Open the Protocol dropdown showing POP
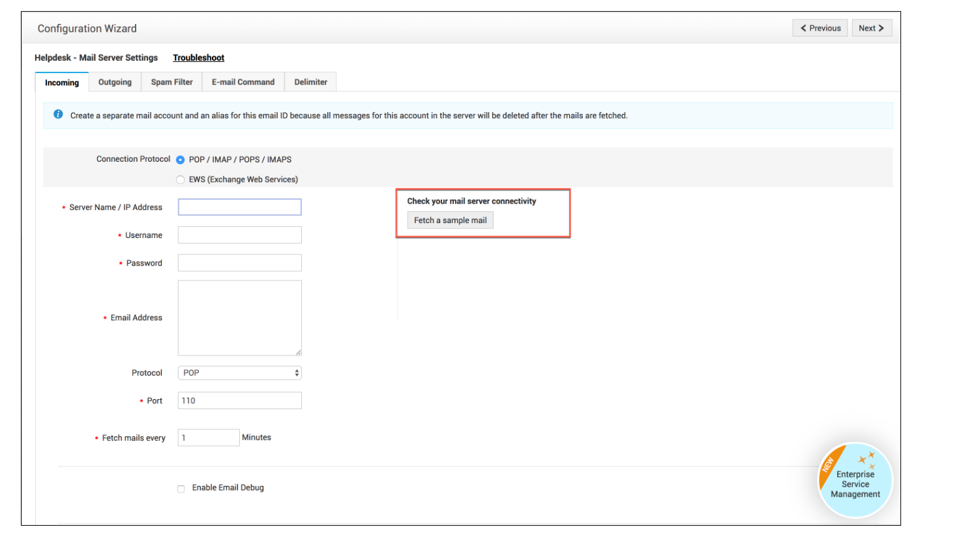Viewport: 980px width, 542px height. (239, 373)
